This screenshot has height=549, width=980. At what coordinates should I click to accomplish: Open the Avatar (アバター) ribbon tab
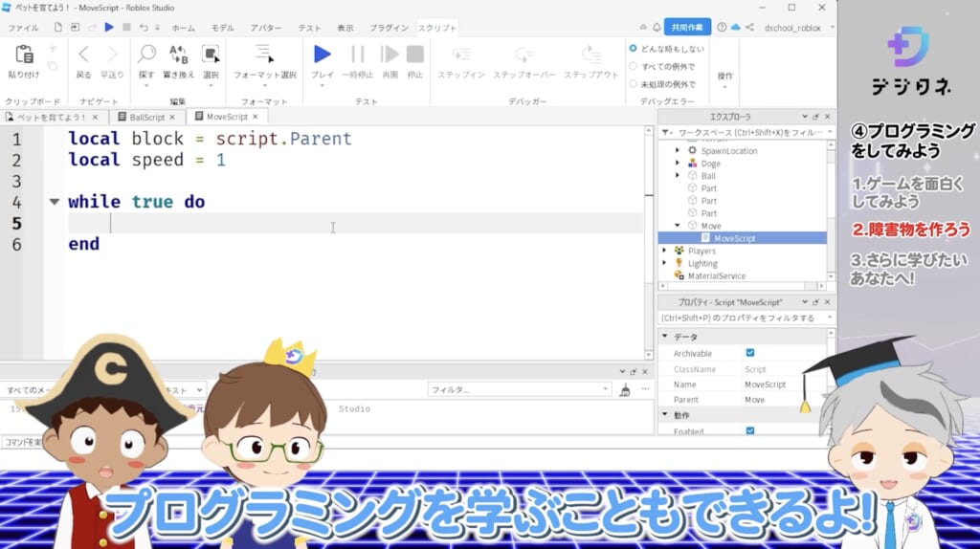click(266, 28)
